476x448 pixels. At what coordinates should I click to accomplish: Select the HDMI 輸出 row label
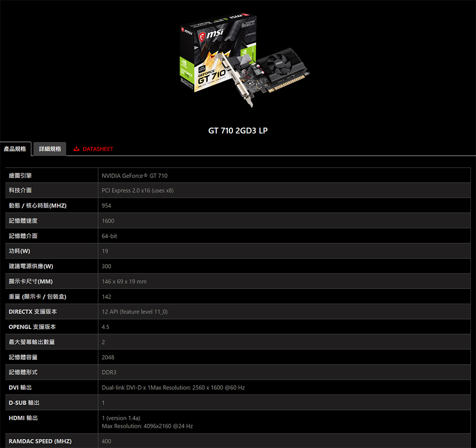point(23,418)
